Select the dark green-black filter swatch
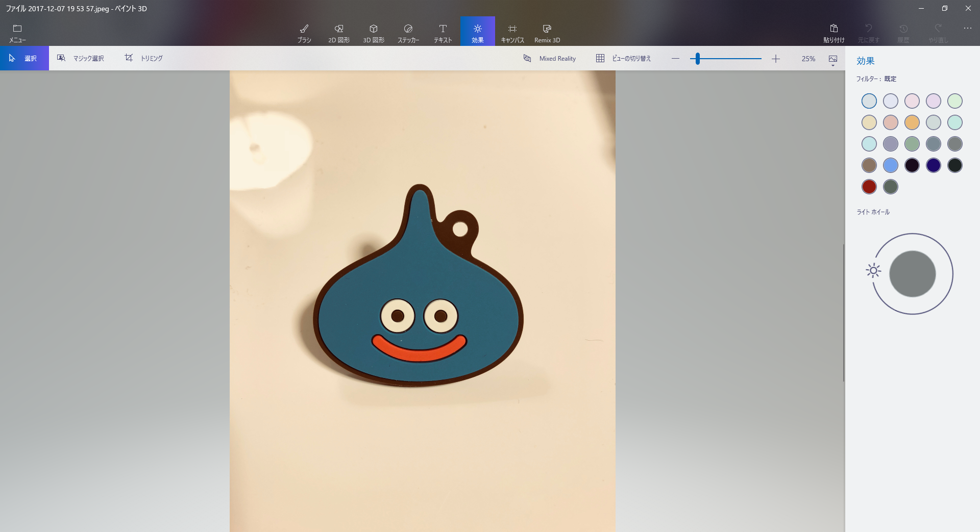Viewport: 980px width, 532px height. click(x=955, y=165)
